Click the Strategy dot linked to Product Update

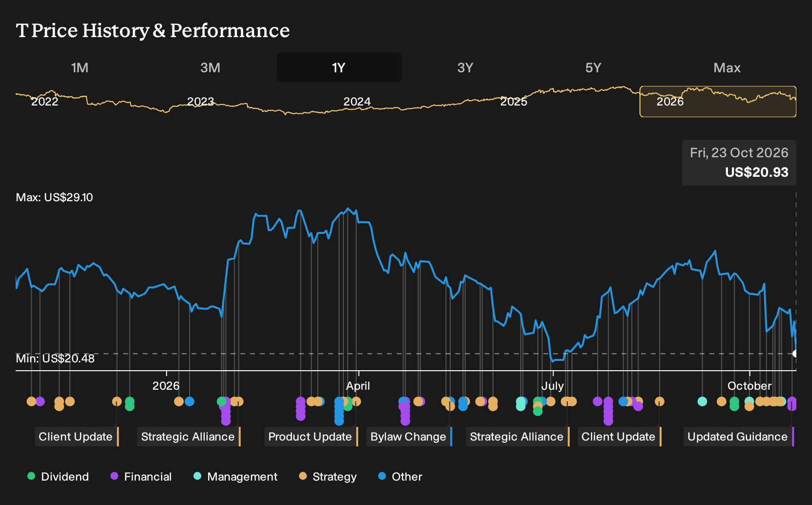(356, 401)
